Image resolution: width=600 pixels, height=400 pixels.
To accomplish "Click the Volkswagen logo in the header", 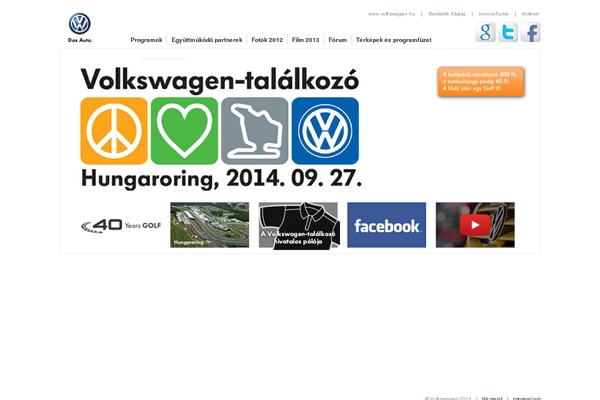I will 80,24.
